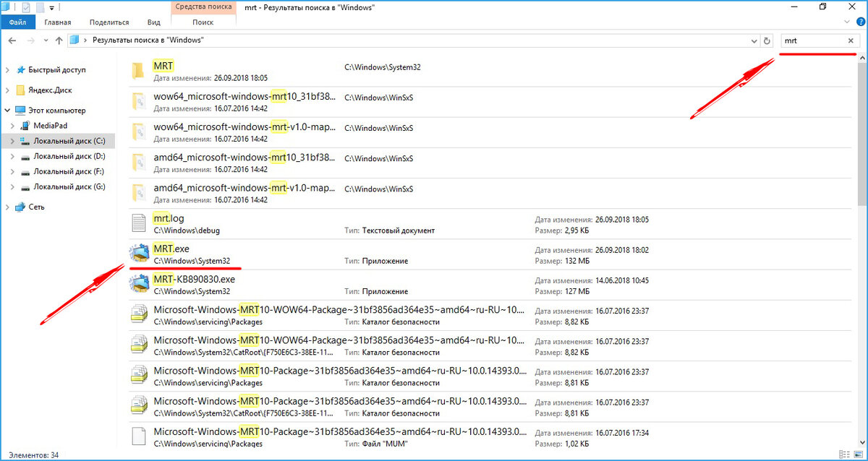Screen dimensions: 868x461
Task: Go up one folder level
Action: [59, 40]
